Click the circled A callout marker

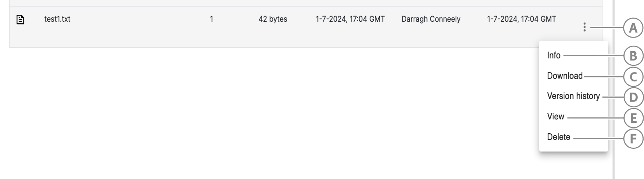pos(633,28)
